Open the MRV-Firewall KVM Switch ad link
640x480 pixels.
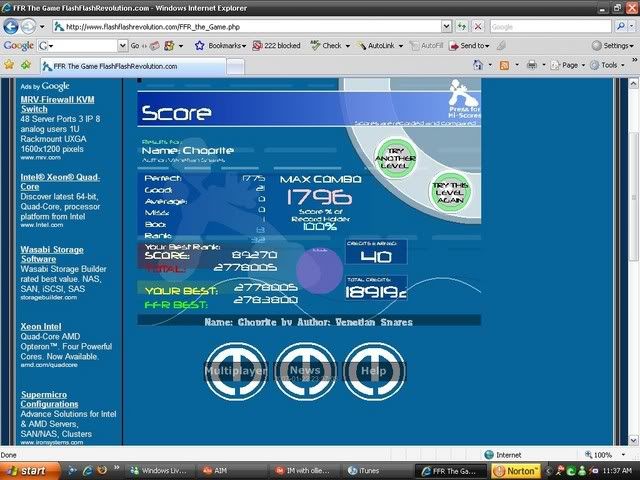[55, 105]
